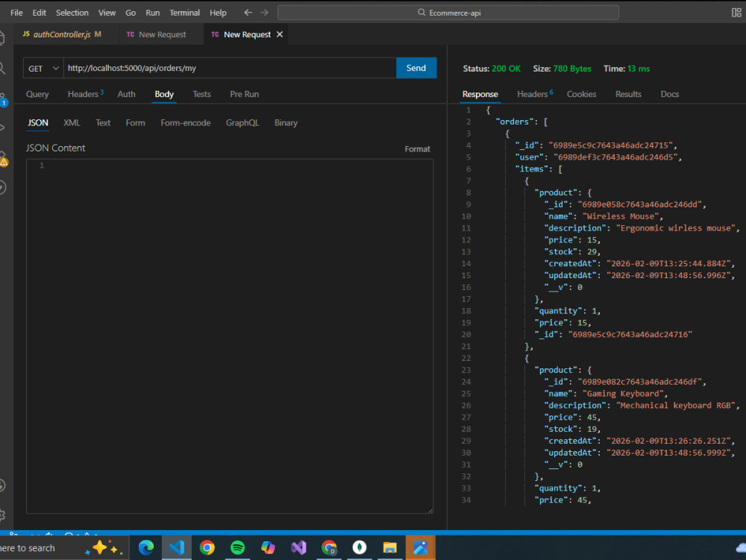This screenshot has height=560, width=746.
Task: Click "Ergonomic wirless mouse" description value
Action: (x=676, y=228)
